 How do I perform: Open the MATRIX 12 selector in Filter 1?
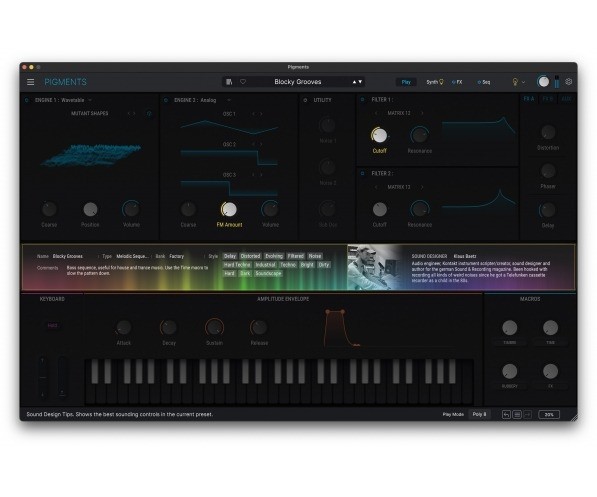click(399, 113)
